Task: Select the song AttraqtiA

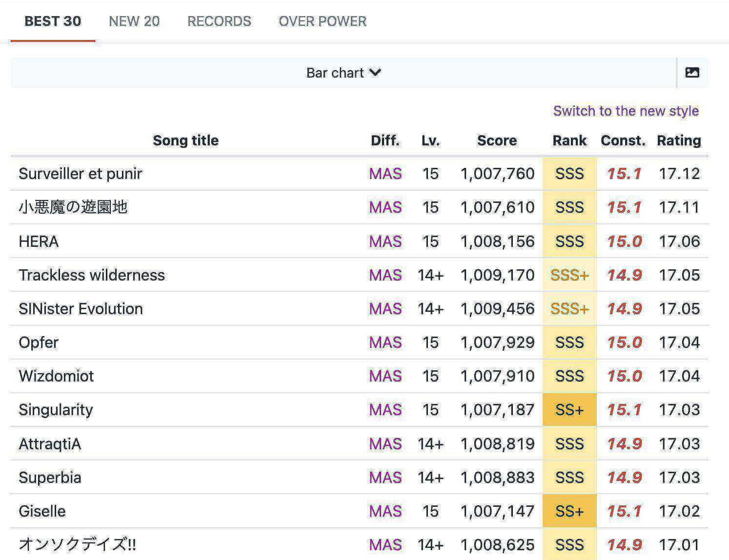Action: click(x=50, y=444)
